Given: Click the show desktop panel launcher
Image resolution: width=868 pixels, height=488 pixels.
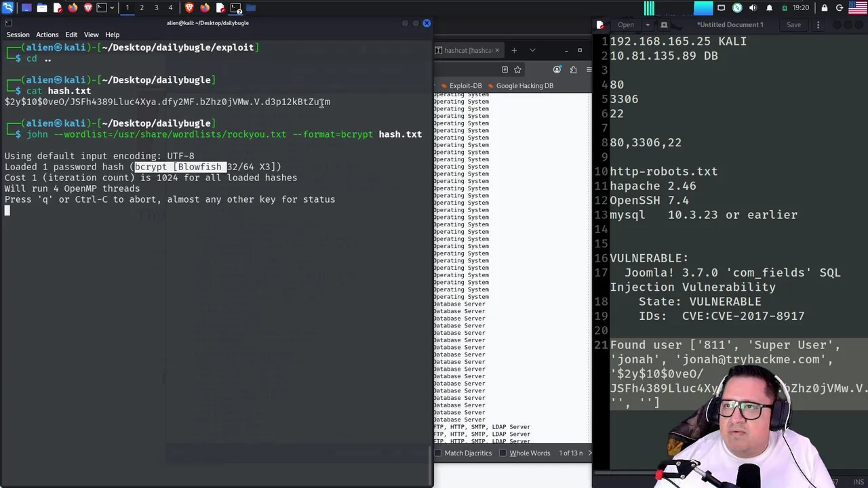Looking at the screenshot, I should [x=26, y=8].
